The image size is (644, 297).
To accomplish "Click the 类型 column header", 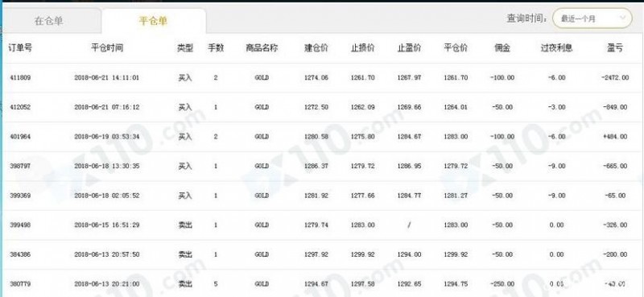I will (185, 47).
